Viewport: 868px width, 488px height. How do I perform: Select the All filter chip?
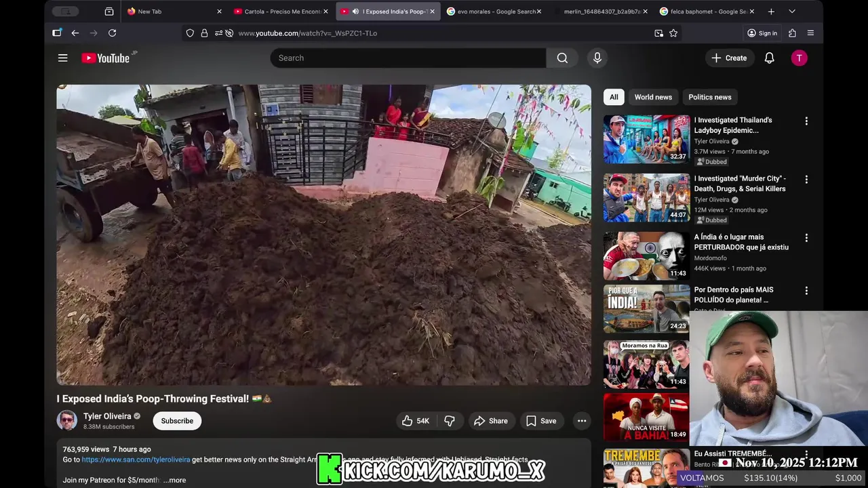tap(614, 97)
